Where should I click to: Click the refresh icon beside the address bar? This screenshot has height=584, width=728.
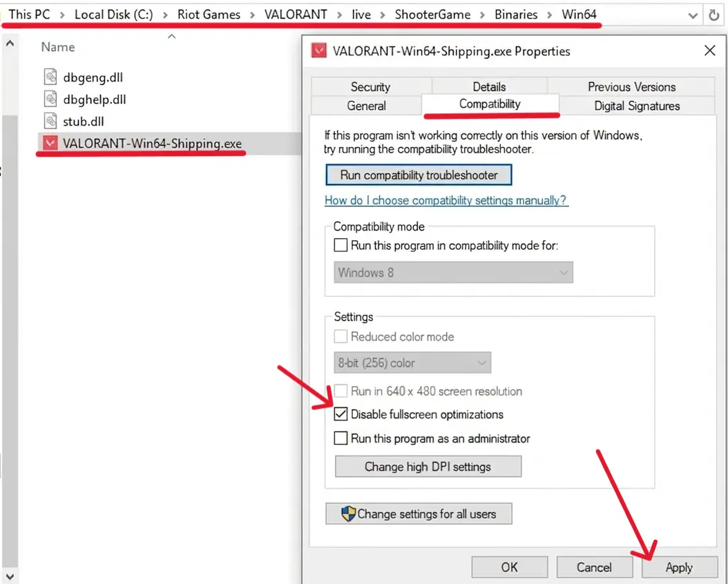click(x=714, y=15)
